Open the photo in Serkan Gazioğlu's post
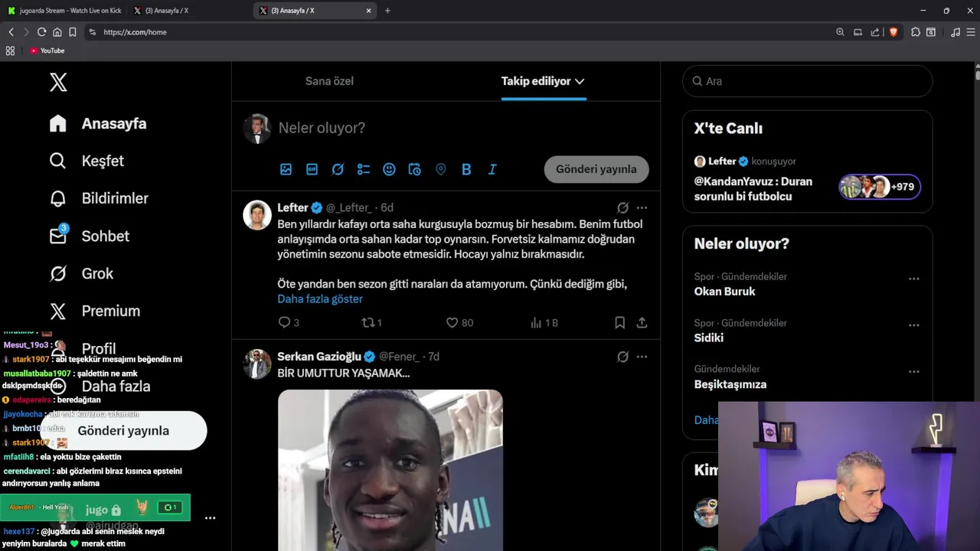This screenshot has height=551, width=980. [x=390, y=470]
